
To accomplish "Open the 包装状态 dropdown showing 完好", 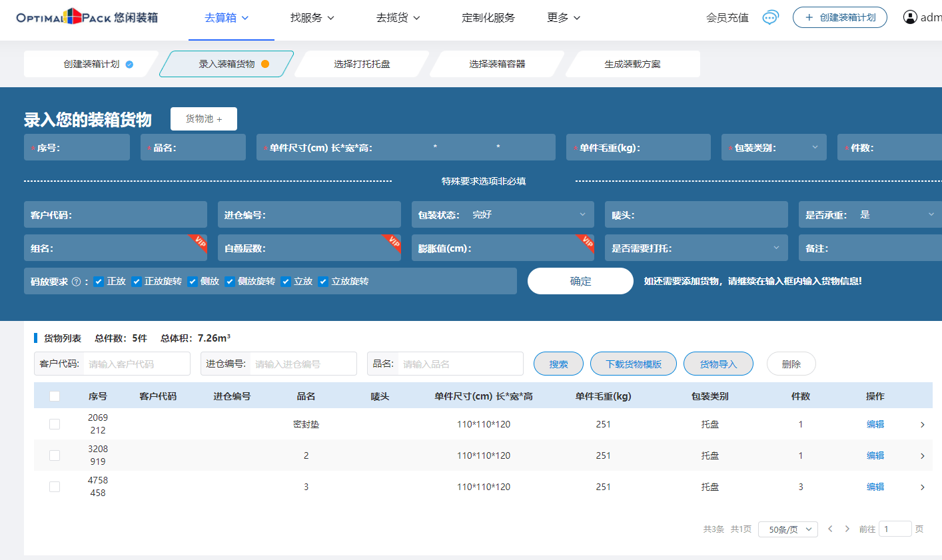I will point(502,214).
